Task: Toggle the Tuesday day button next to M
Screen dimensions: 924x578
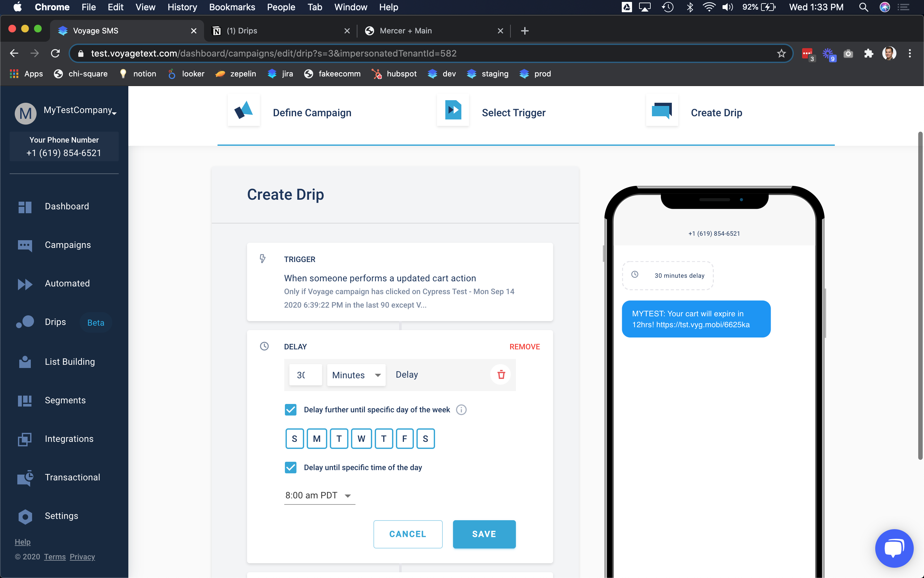Action: click(339, 438)
